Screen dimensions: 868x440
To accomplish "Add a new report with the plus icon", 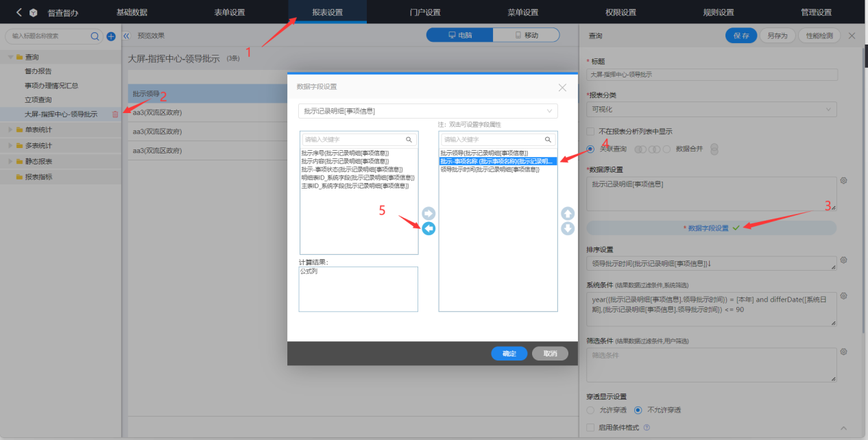I will [110, 36].
